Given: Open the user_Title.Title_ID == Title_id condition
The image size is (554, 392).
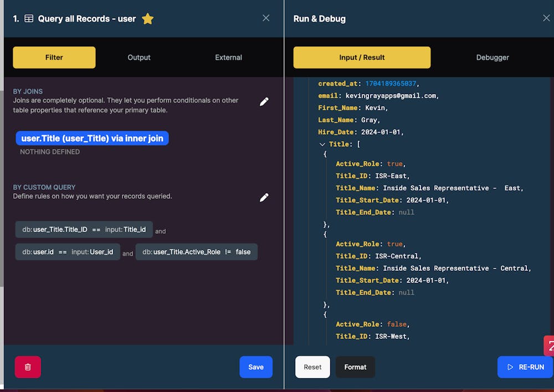Looking at the screenshot, I should (84, 230).
